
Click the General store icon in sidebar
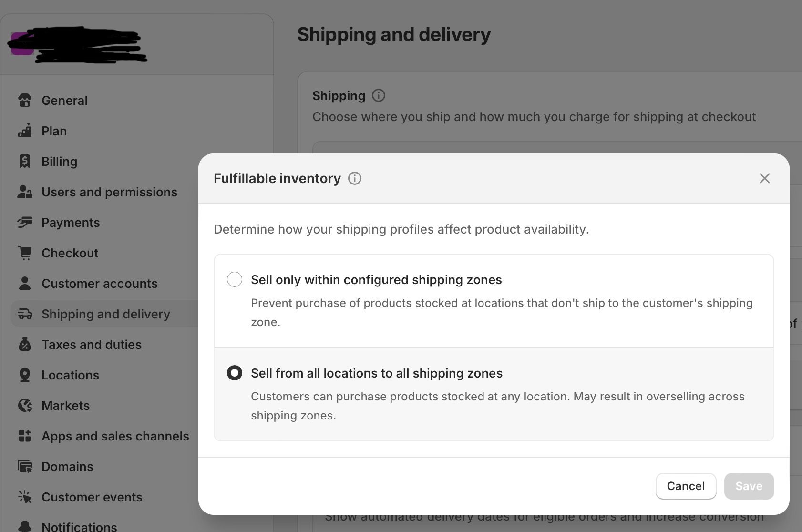pyautogui.click(x=25, y=101)
